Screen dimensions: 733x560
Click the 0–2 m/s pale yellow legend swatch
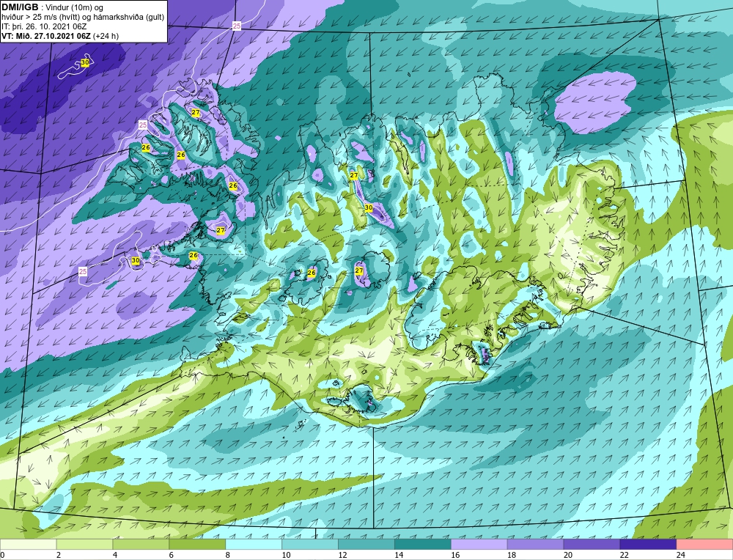(x=28, y=545)
